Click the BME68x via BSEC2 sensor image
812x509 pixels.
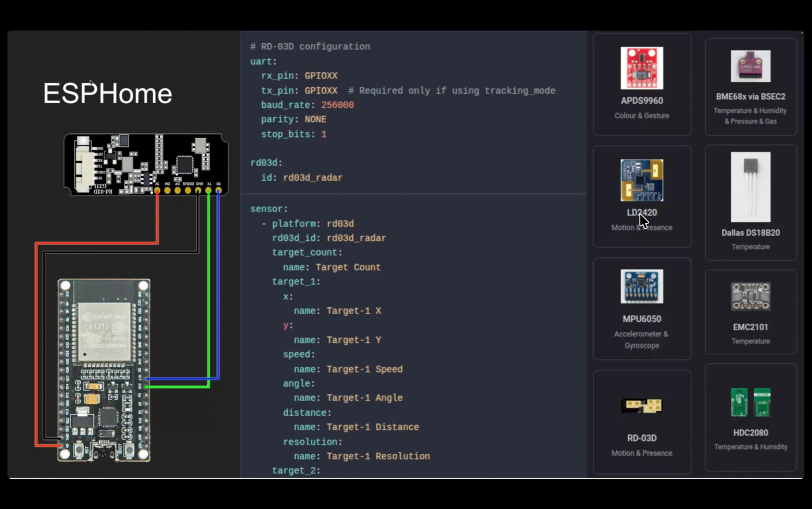point(751,66)
